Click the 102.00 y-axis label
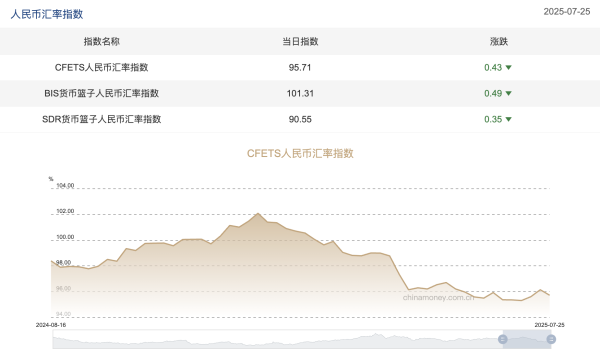The image size is (600, 360). click(x=65, y=211)
